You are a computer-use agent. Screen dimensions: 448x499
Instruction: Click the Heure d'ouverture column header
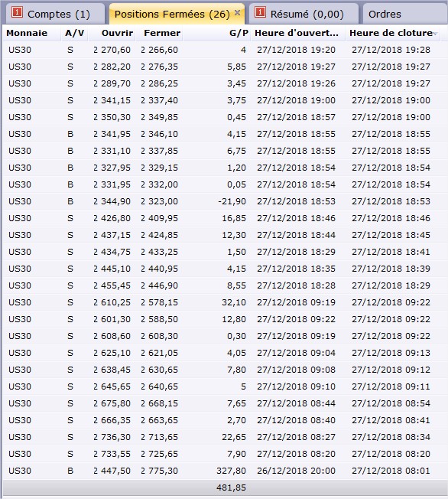298,33
